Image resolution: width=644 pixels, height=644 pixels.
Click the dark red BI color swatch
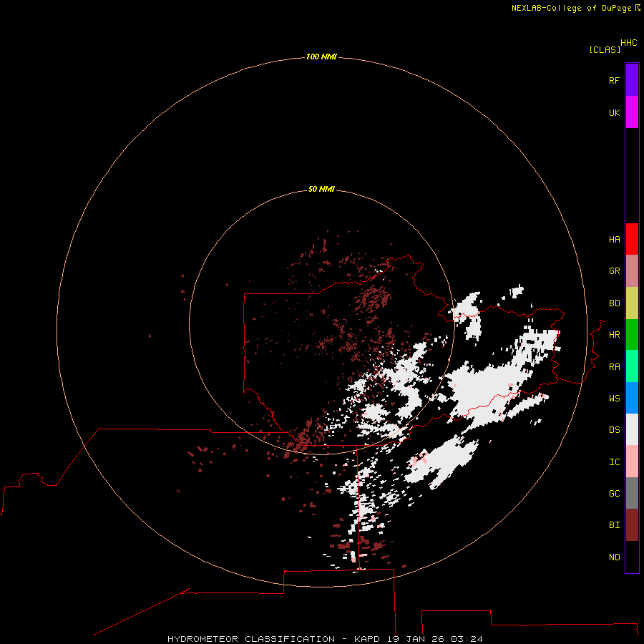pos(632,525)
